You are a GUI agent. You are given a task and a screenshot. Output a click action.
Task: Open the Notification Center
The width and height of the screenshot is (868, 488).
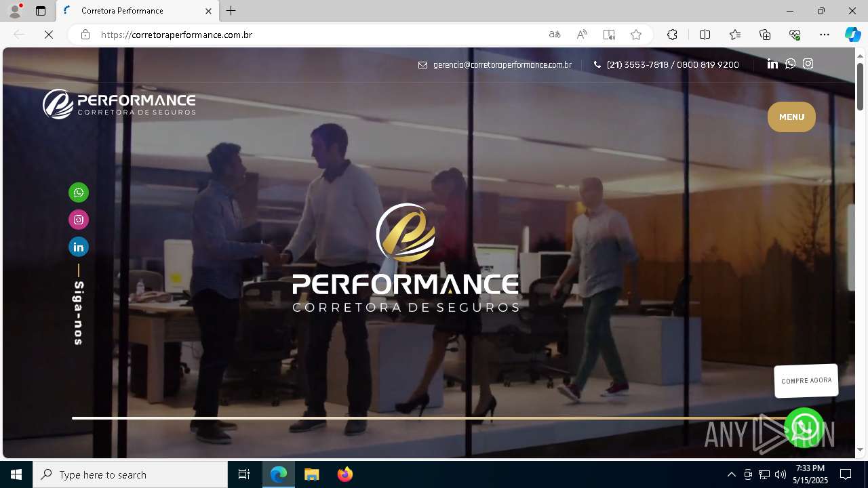pyautogui.click(x=846, y=474)
